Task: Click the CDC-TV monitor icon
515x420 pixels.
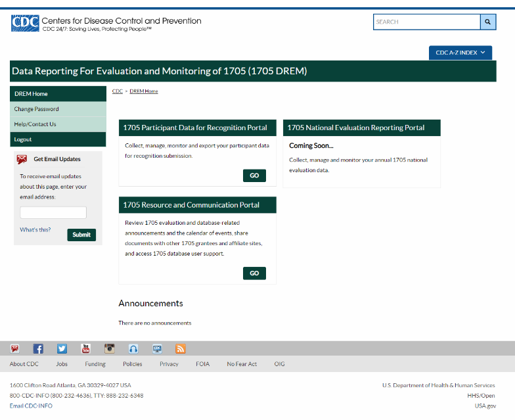Action: click(x=157, y=348)
